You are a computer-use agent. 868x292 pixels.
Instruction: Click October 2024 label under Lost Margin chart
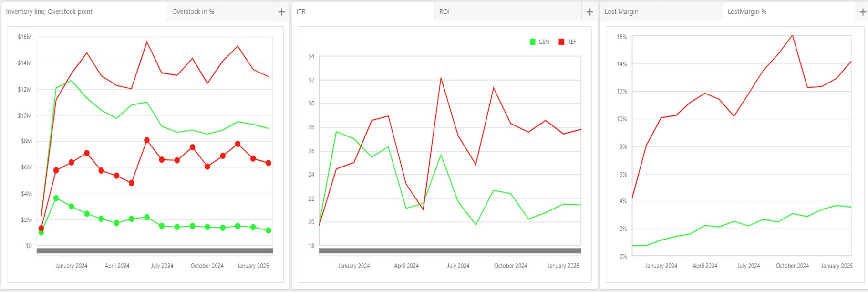coord(792,266)
